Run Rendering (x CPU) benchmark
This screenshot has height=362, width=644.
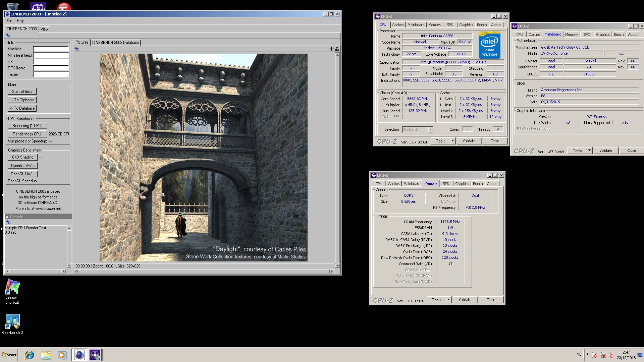tap(28, 134)
